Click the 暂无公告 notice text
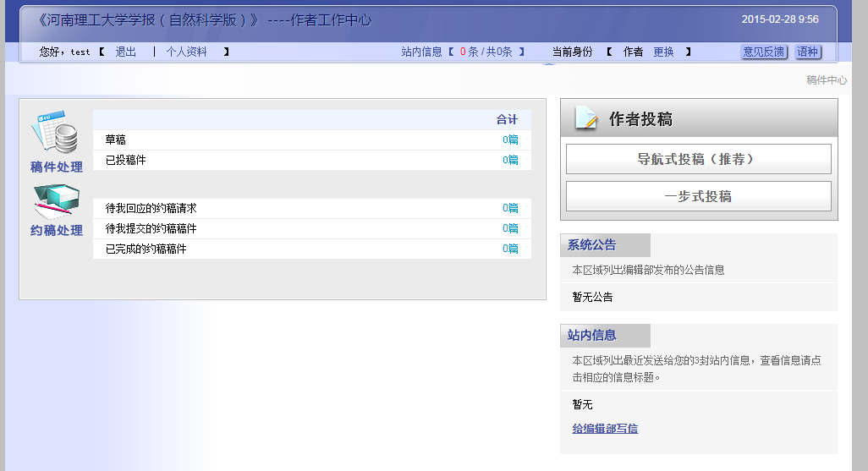This screenshot has width=868, height=471. click(x=592, y=297)
